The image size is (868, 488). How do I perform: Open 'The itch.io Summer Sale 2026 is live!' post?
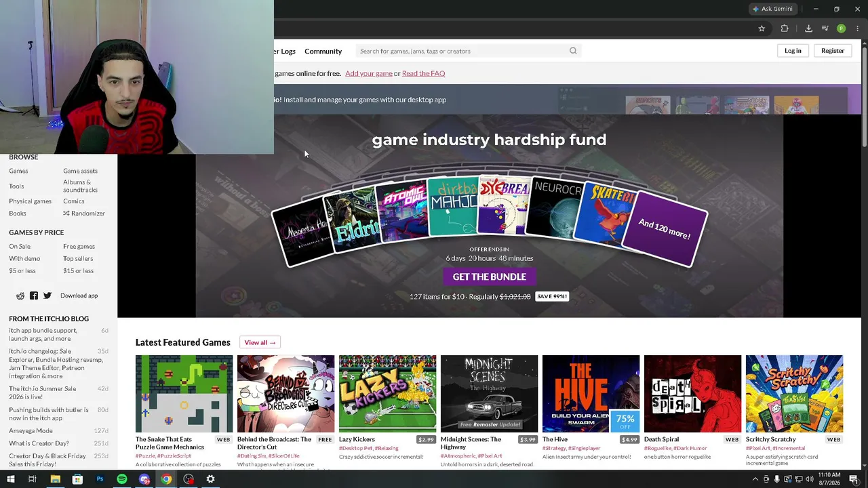[x=42, y=392]
